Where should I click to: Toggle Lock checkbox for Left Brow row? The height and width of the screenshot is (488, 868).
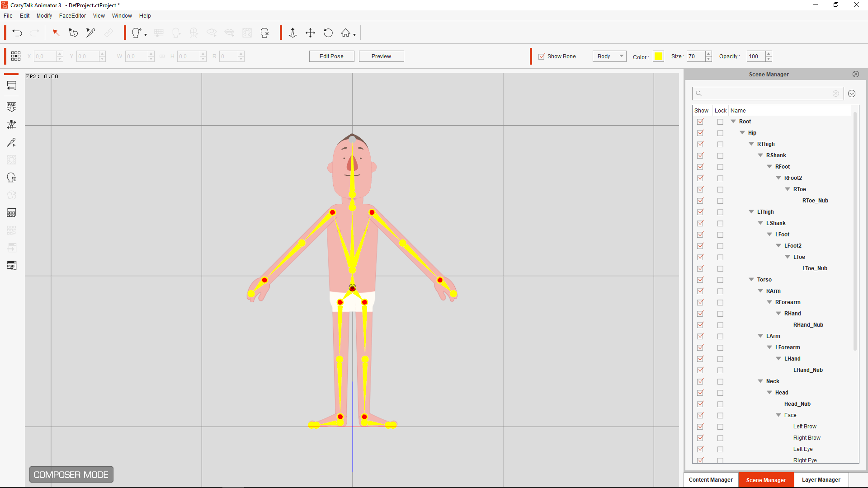[x=720, y=427]
